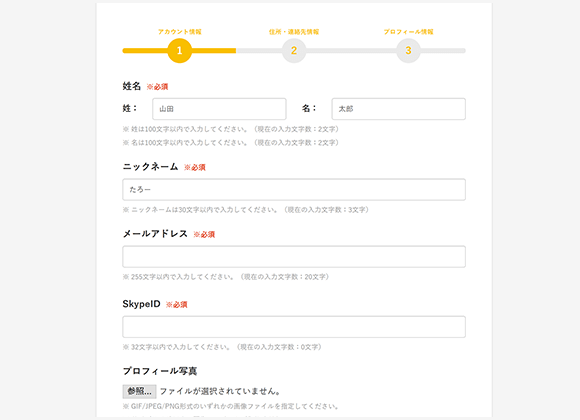Click hint 名は100文字以内で入力してください
The image size is (580, 420).
[x=231, y=142]
